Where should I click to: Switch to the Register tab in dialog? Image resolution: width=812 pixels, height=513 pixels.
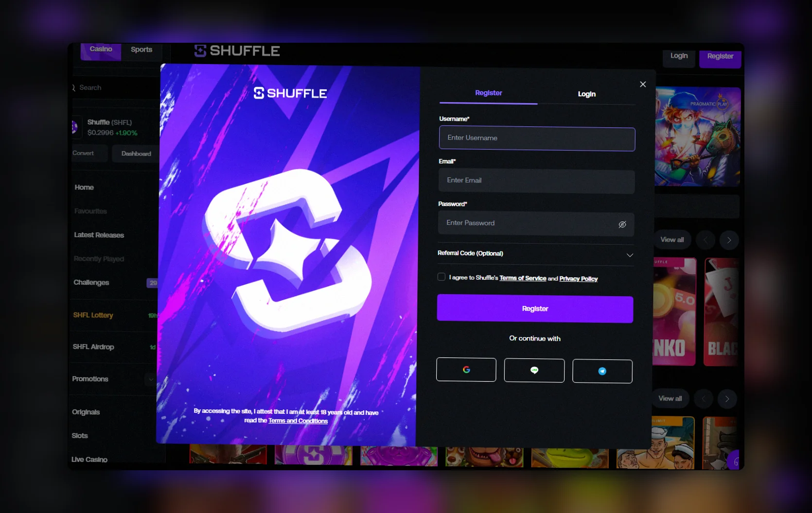[488, 93]
